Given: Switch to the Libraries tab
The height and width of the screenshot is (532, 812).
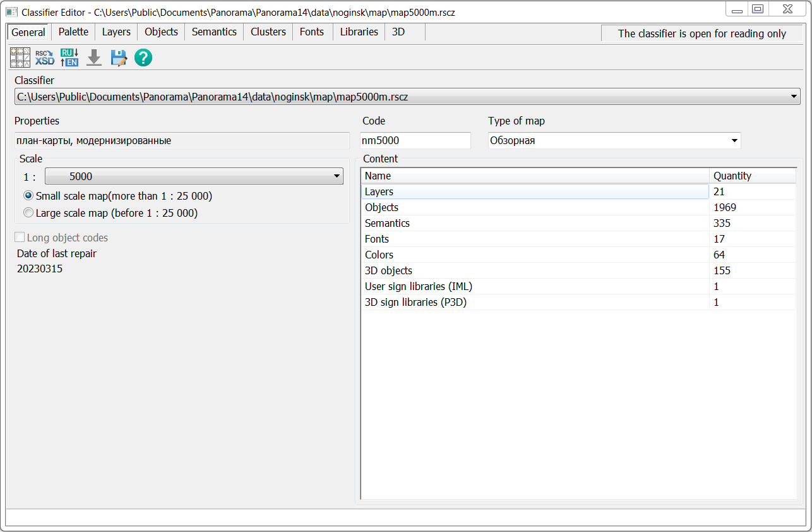Looking at the screenshot, I should point(359,32).
